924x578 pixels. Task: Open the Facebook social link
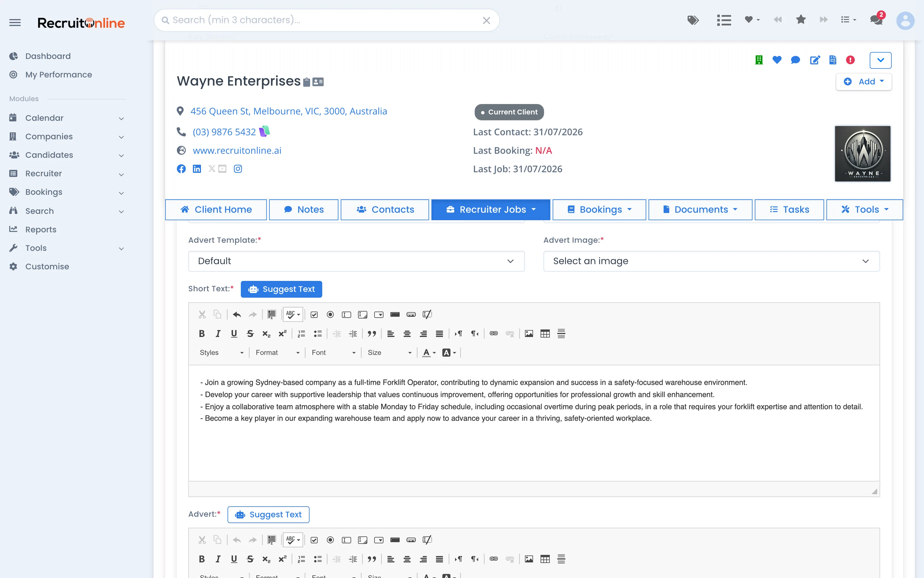[181, 169]
